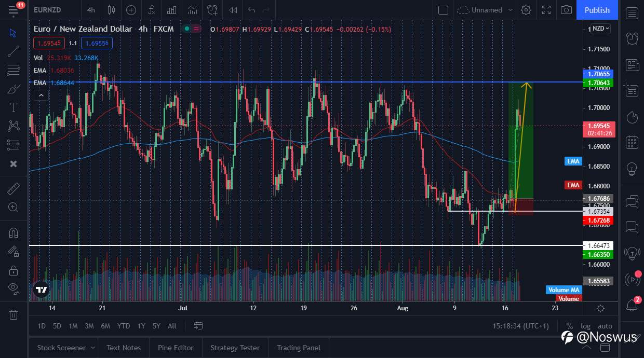Toggle log scale

click(585, 326)
